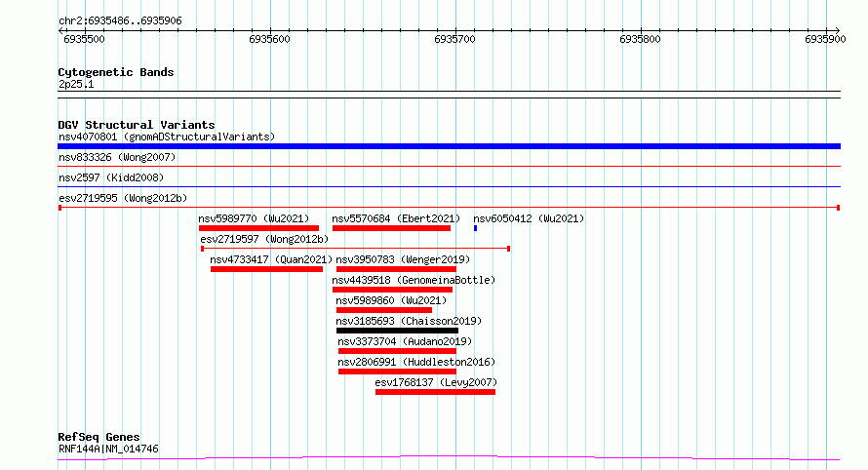
Task: Select the small blue nsv6050412 marker
Action: pyautogui.click(x=475, y=228)
